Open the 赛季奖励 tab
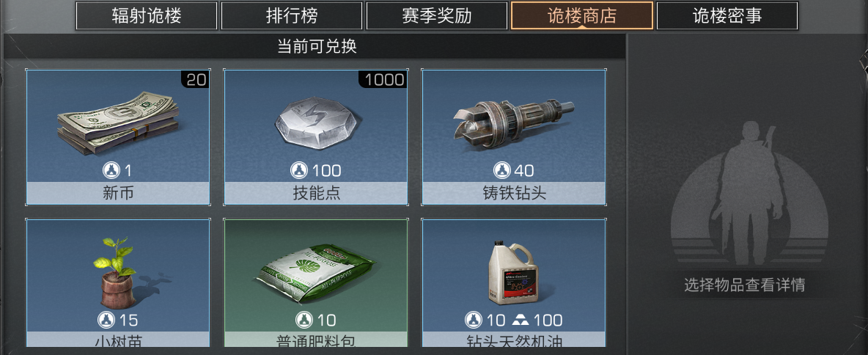 click(437, 15)
